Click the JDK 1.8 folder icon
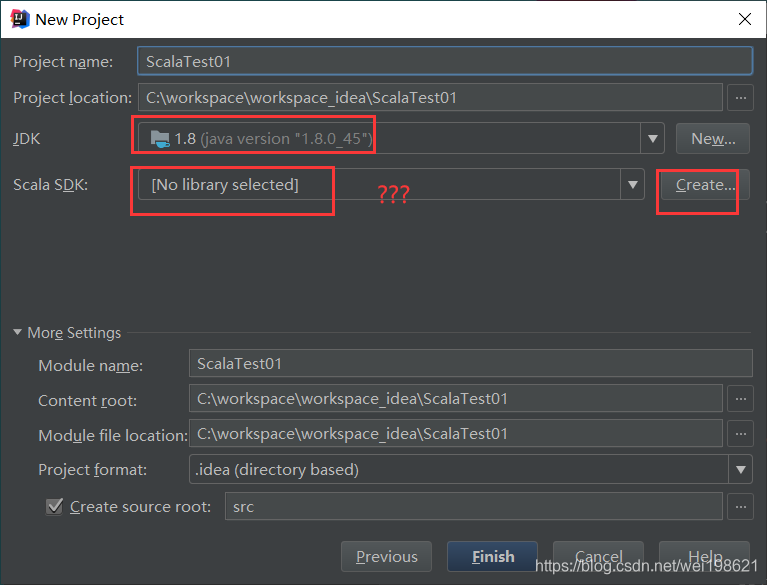 [x=160, y=139]
